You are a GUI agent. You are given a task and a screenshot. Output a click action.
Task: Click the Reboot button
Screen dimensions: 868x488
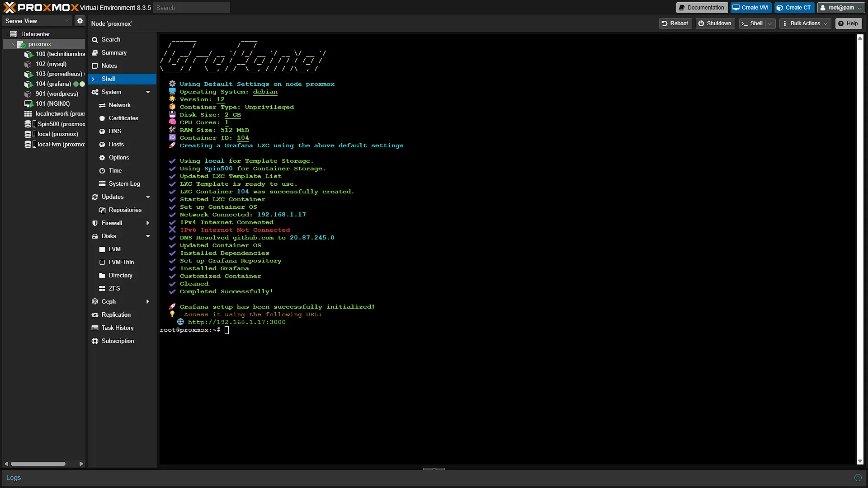click(675, 23)
